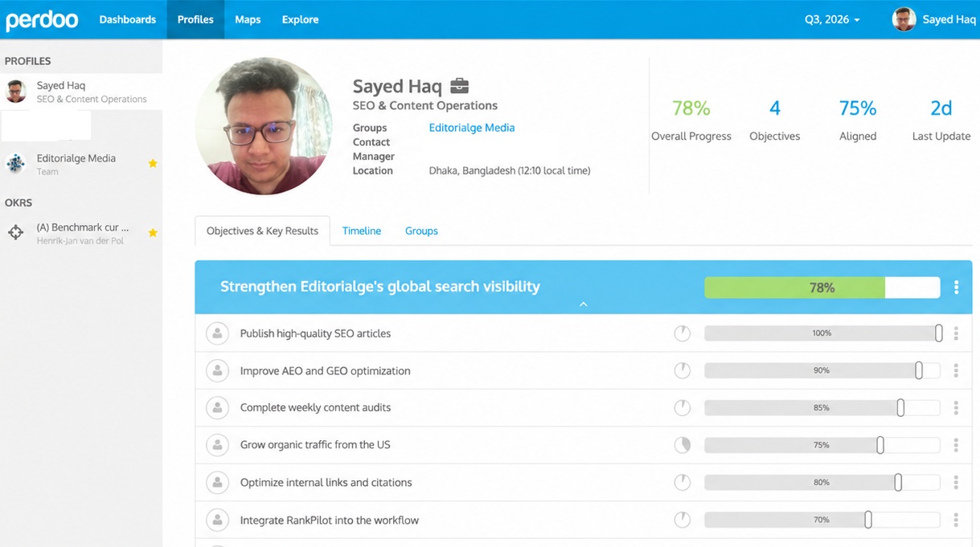Image resolution: width=980 pixels, height=547 pixels.
Task: Open the Benchmark cur... OKR in sidebar
Action: (81, 233)
